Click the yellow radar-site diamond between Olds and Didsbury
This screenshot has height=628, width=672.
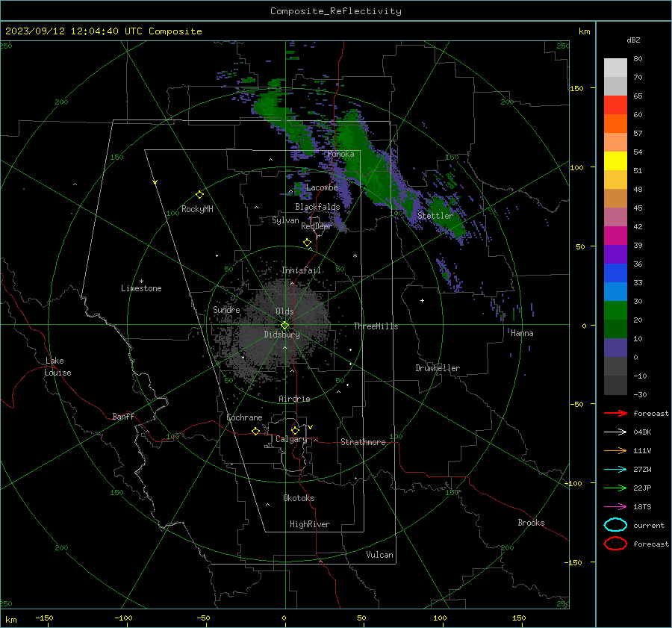point(284,326)
